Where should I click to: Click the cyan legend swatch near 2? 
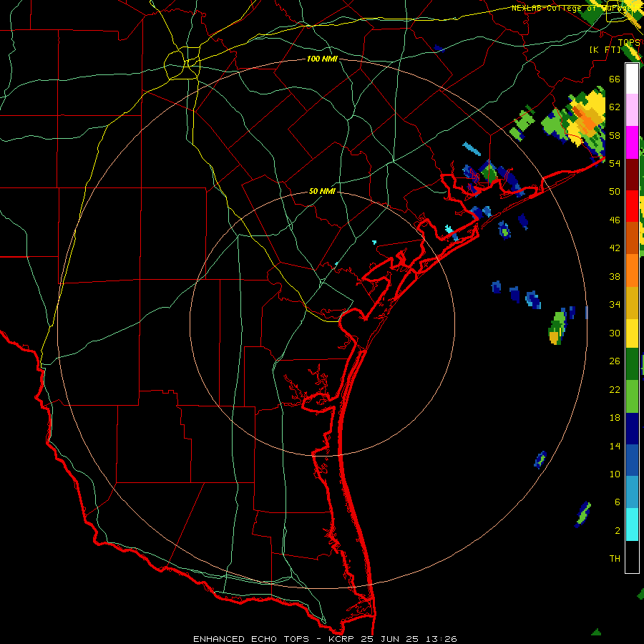pyautogui.click(x=632, y=525)
